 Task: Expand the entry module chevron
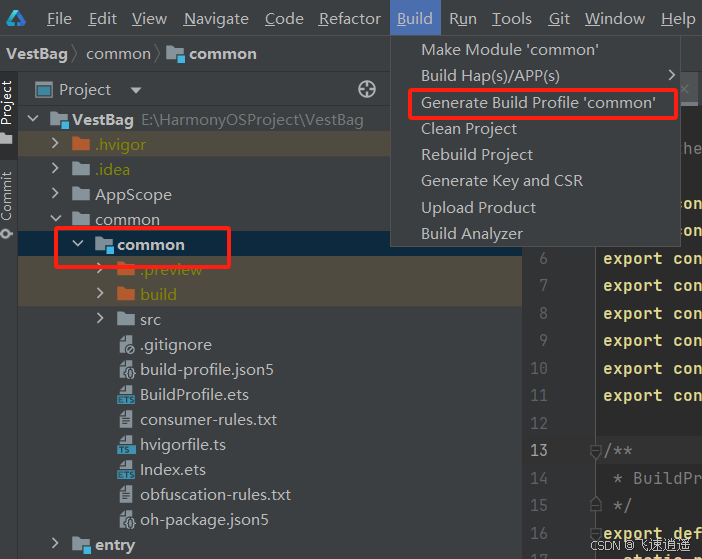(55, 543)
